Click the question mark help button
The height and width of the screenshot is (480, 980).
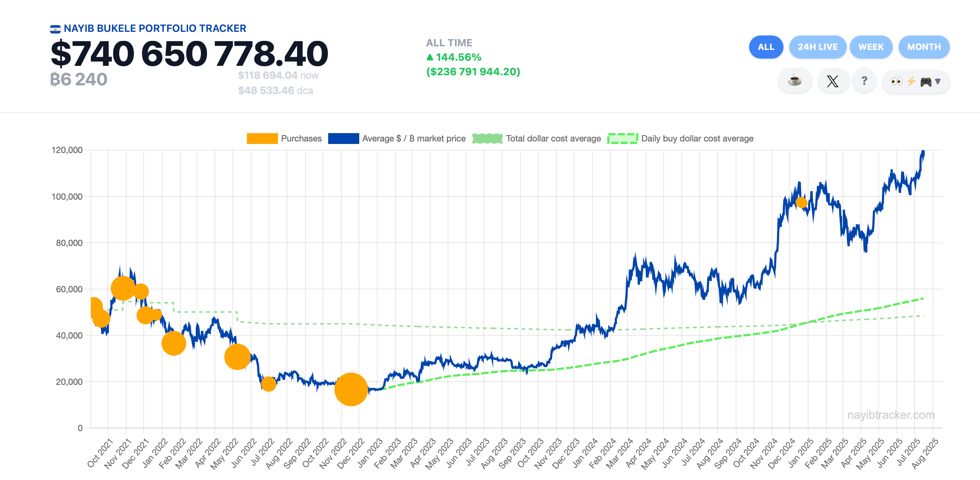coord(864,81)
